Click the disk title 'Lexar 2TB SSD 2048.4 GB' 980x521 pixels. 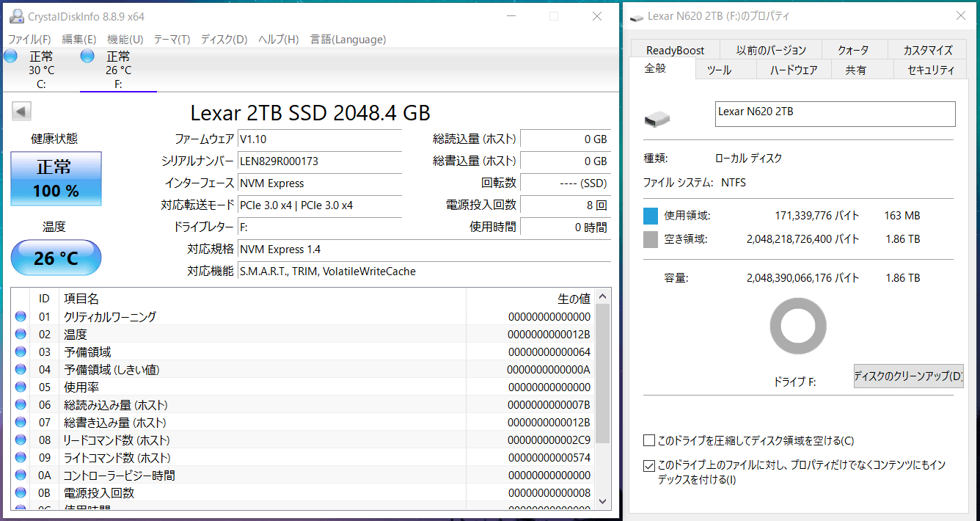point(310,112)
